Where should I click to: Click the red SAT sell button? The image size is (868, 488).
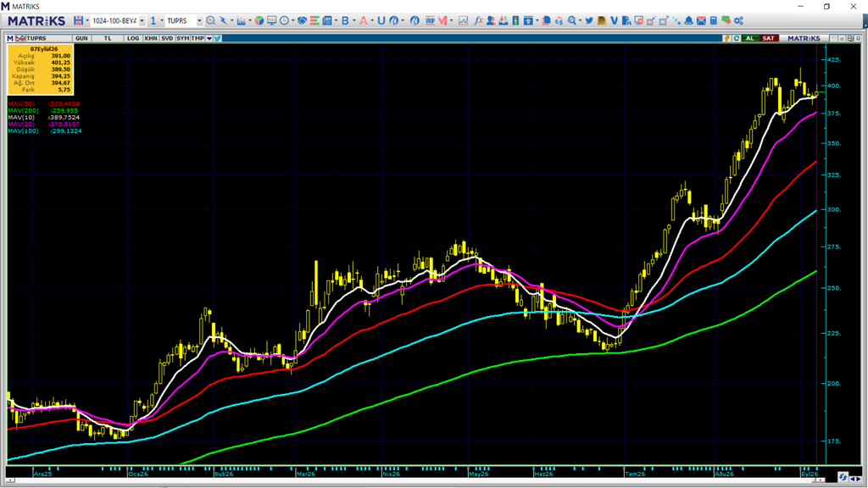click(768, 38)
